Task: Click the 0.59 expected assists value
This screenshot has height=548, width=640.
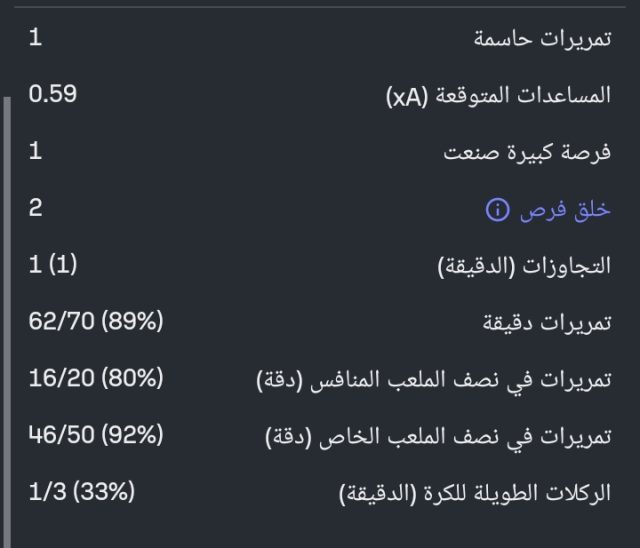Action: point(53,95)
